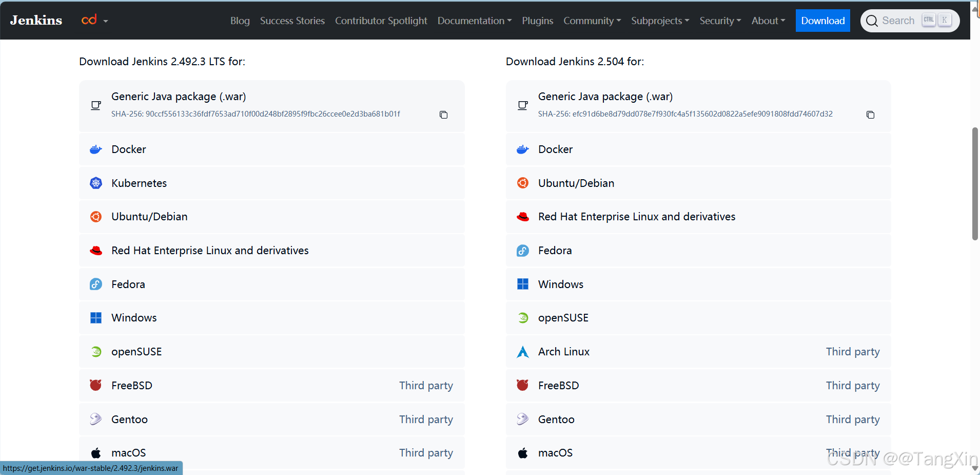Open the Kubernetes download link
The width and height of the screenshot is (980, 475).
[x=272, y=183]
